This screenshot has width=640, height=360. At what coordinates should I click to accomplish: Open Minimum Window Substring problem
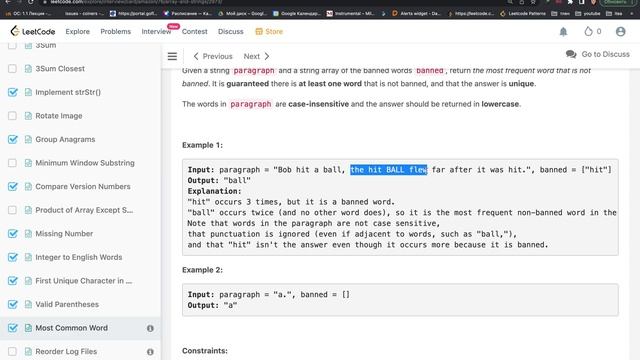tap(85, 163)
